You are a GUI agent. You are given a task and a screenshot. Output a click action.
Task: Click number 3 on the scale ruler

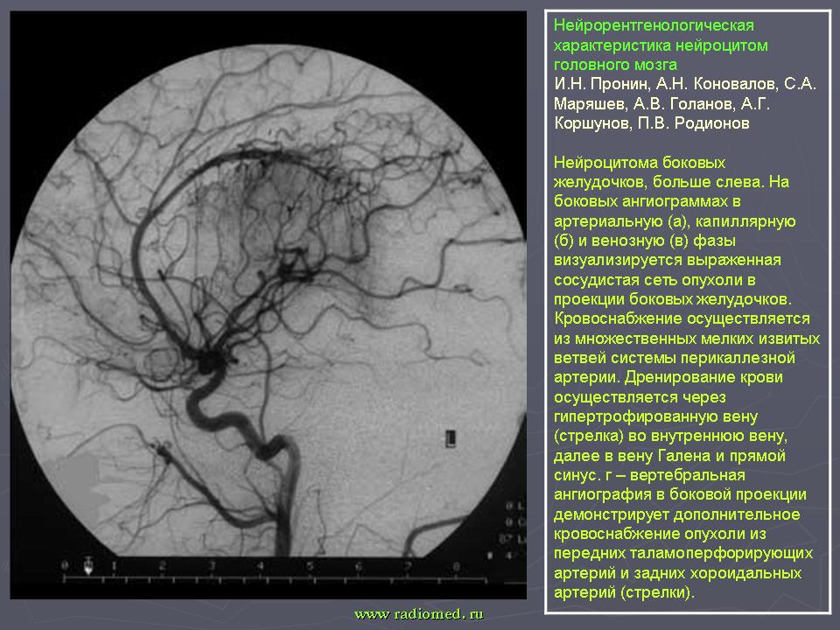point(213,567)
